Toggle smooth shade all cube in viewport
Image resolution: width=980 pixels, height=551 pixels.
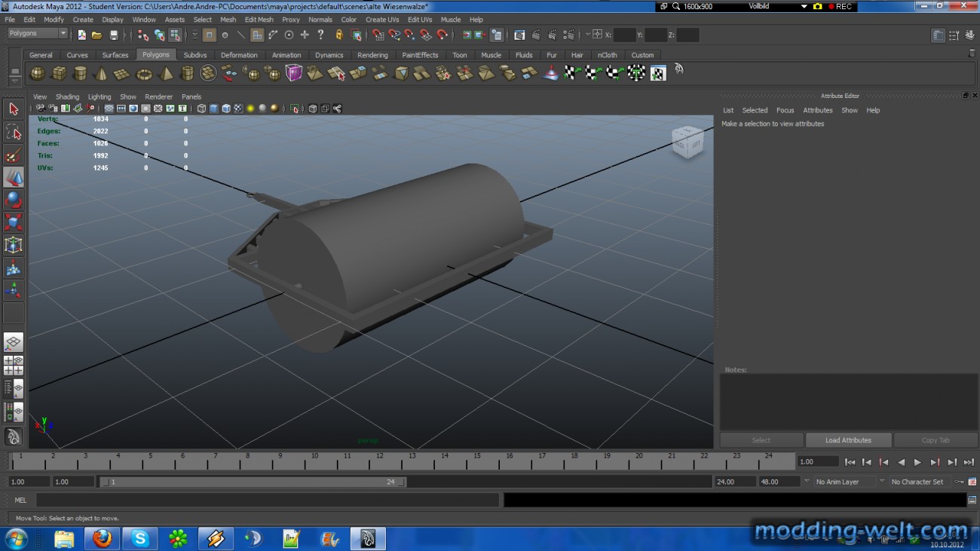click(213, 109)
